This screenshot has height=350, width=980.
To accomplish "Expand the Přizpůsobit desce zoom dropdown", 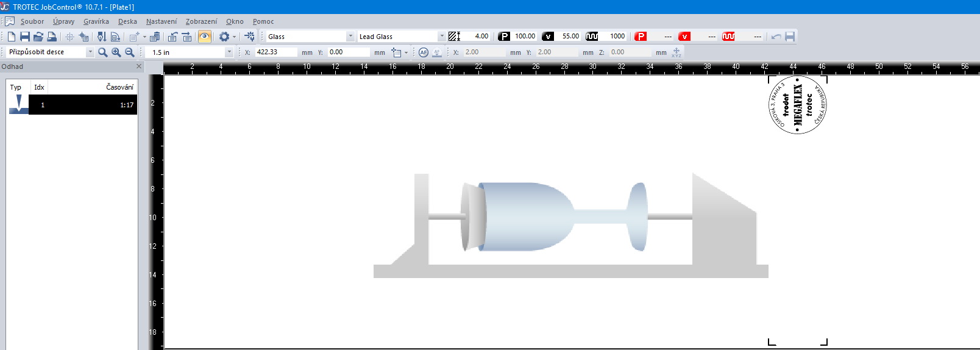I will [90, 52].
